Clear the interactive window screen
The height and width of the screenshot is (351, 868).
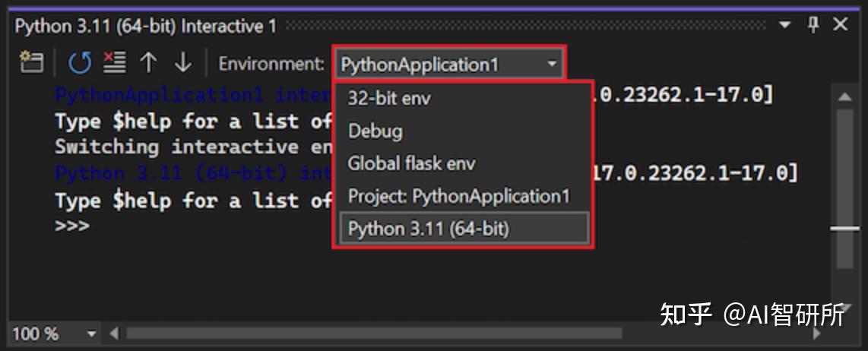coord(114,63)
